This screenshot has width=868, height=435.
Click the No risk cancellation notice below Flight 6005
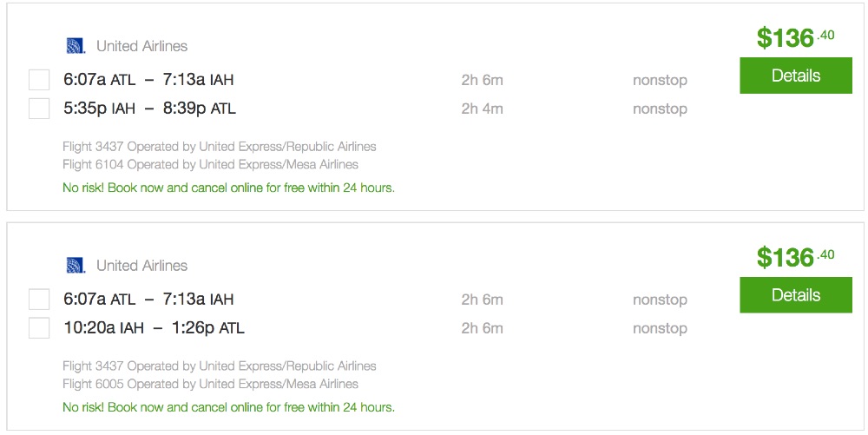tap(228, 406)
